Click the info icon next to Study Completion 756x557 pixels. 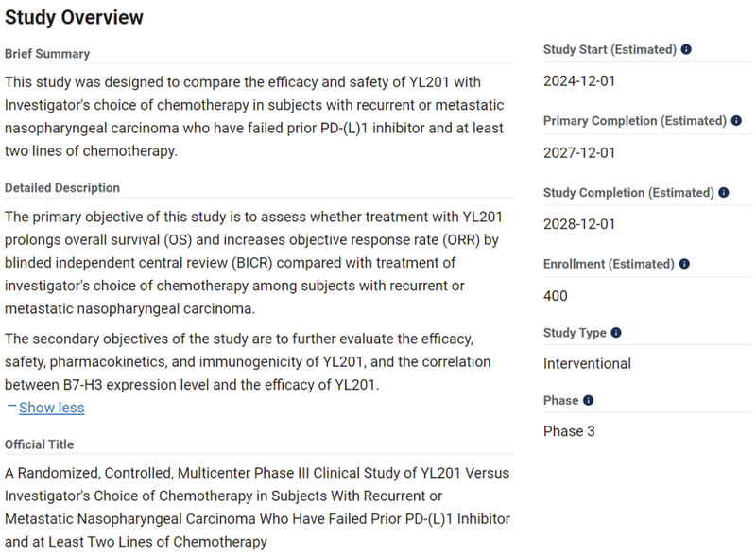(x=724, y=193)
